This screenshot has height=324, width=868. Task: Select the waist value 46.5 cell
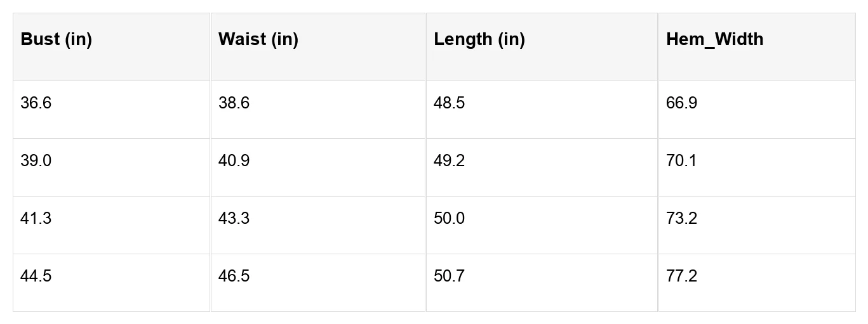(318, 283)
